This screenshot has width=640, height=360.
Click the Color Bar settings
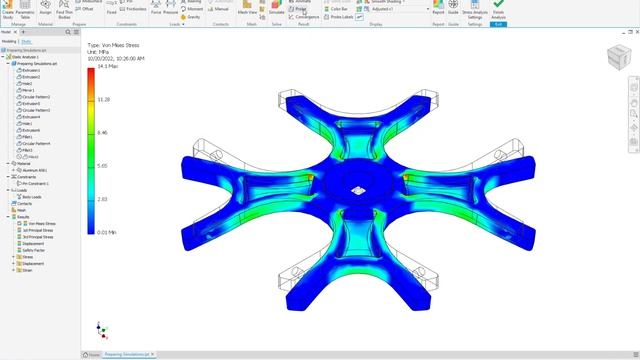[x=336, y=9]
